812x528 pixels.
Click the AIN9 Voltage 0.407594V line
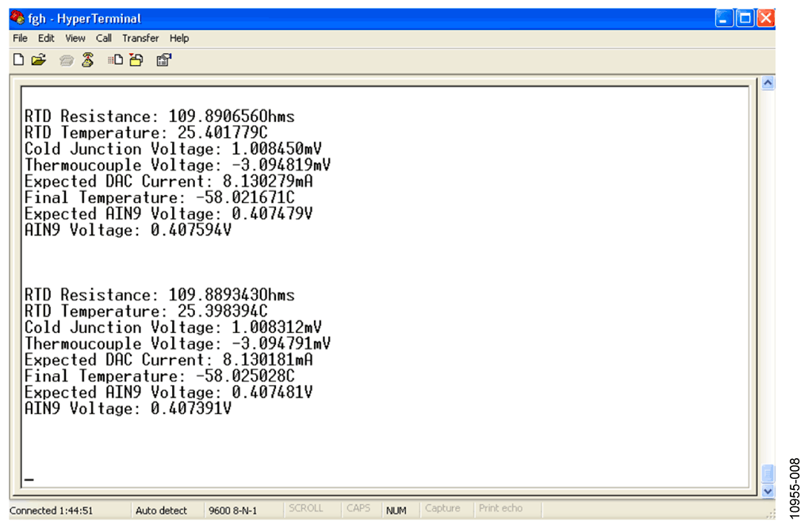click(x=128, y=231)
